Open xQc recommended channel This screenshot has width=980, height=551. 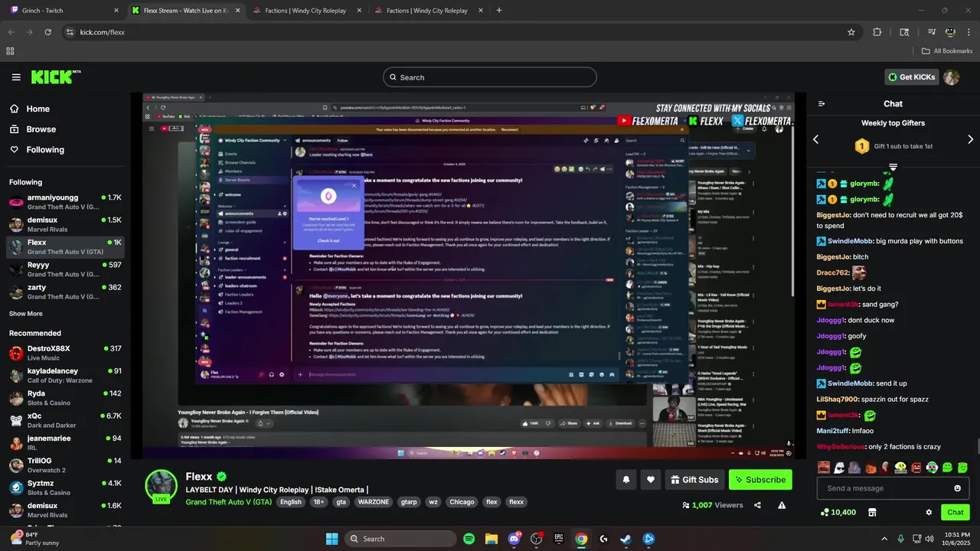(x=65, y=420)
